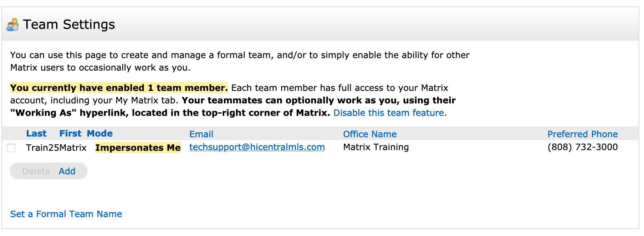The image size is (644, 236).
Task: Click the Disable this team feature link
Action: (x=389, y=113)
